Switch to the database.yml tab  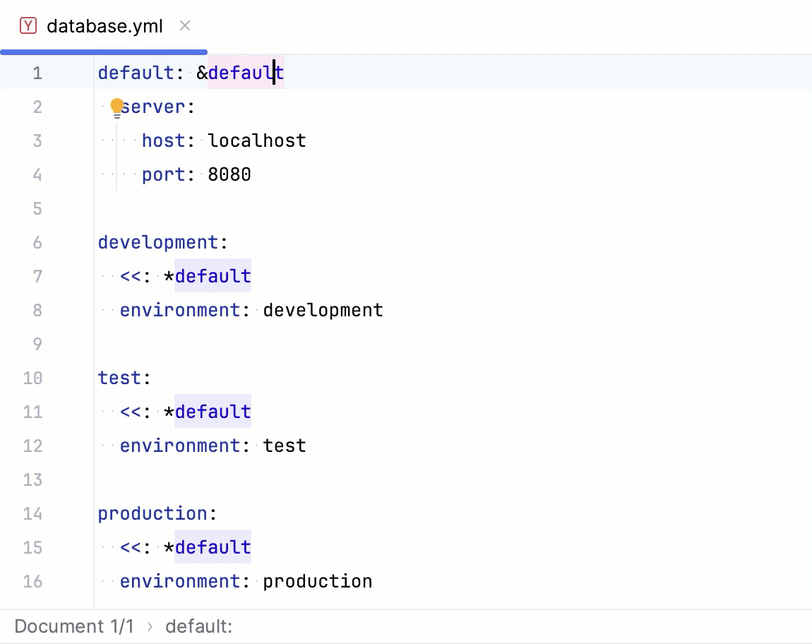[105, 25]
